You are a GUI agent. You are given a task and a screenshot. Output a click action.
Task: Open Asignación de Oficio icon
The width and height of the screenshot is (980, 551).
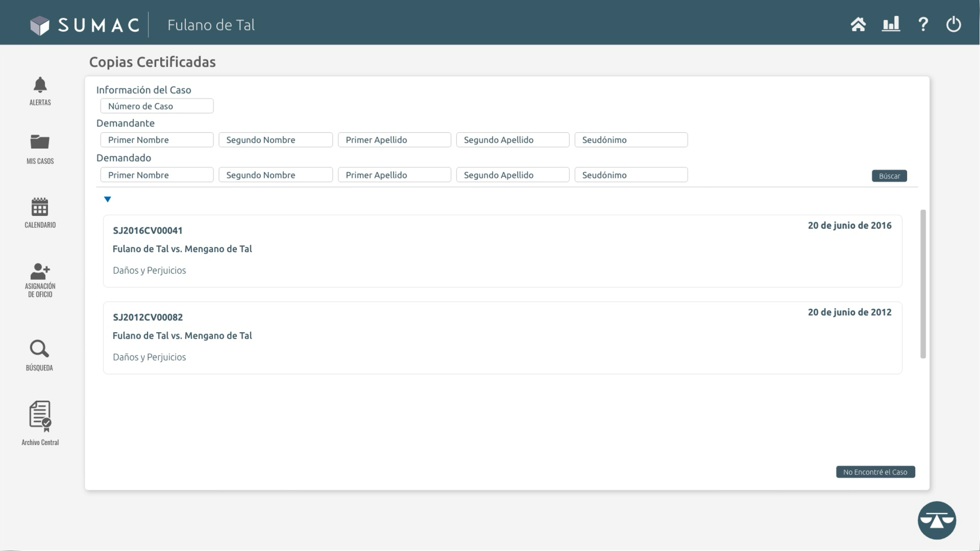(x=40, y=271)
